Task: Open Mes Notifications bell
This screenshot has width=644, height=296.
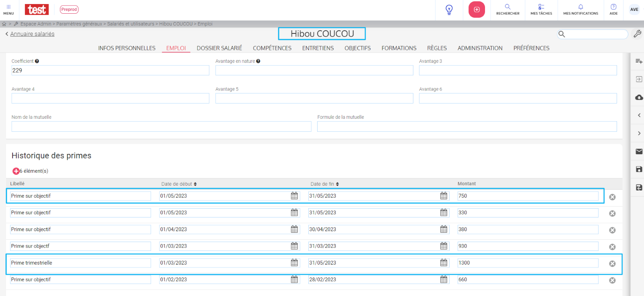Action: click(x=581, y=10)
